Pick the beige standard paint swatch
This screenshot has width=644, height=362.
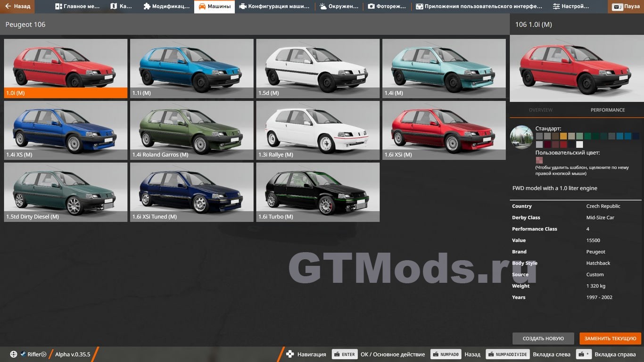pyautogui.click(x=571, y=136)
